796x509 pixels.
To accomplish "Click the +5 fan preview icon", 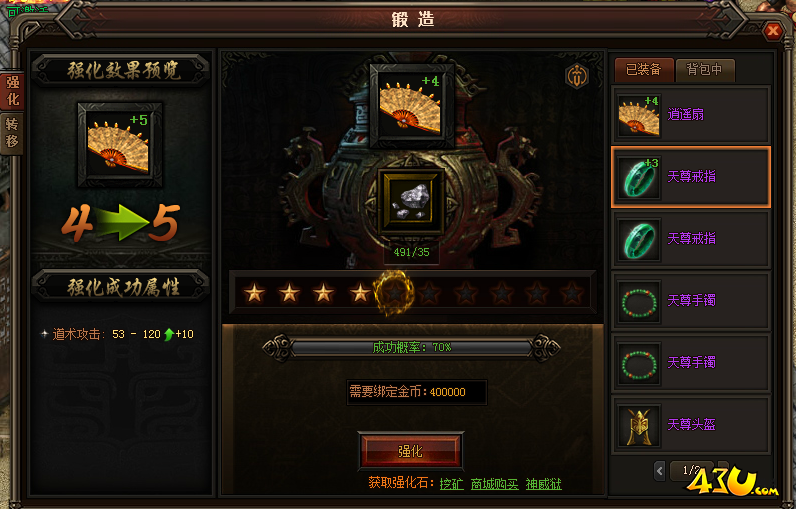I will point(120,145).
